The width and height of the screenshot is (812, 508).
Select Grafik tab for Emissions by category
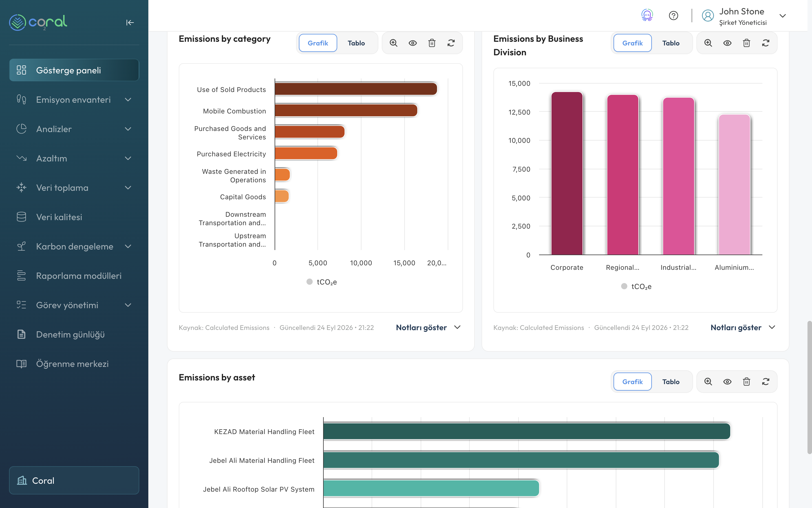coord(318,43)
